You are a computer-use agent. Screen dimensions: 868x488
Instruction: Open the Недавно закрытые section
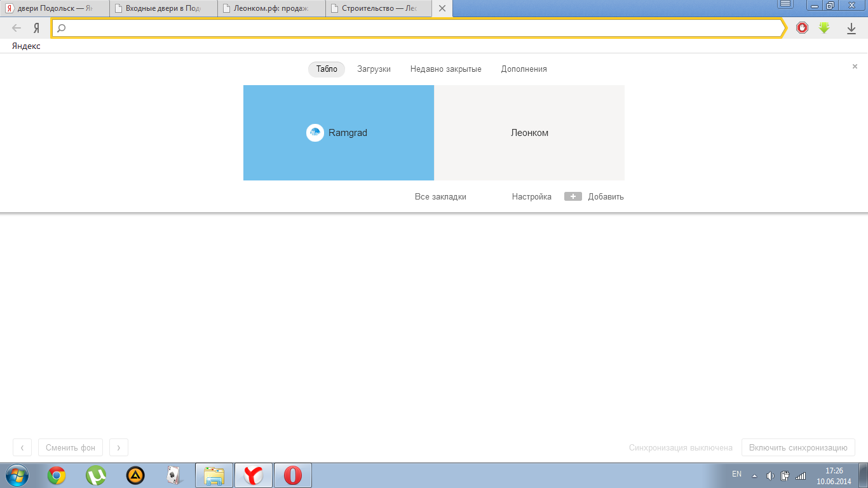tap(446, 69)
